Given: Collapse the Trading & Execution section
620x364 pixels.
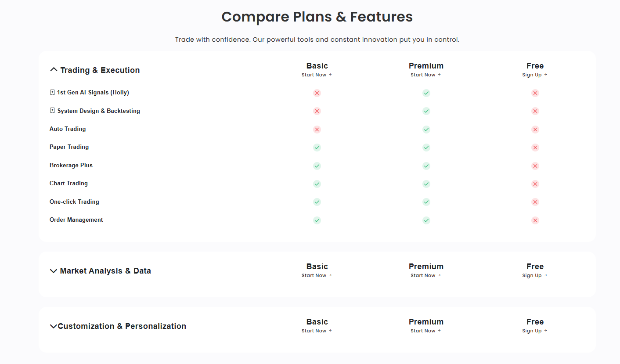Looking at the screenshot, I should (54, 70).
